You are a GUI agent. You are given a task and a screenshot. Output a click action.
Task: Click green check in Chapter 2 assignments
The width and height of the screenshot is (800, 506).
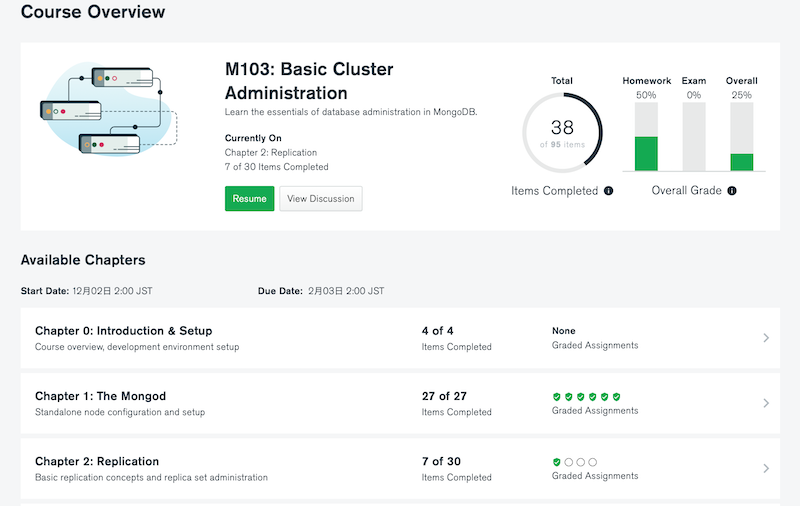pyautogui.click(x=557, y=462)
